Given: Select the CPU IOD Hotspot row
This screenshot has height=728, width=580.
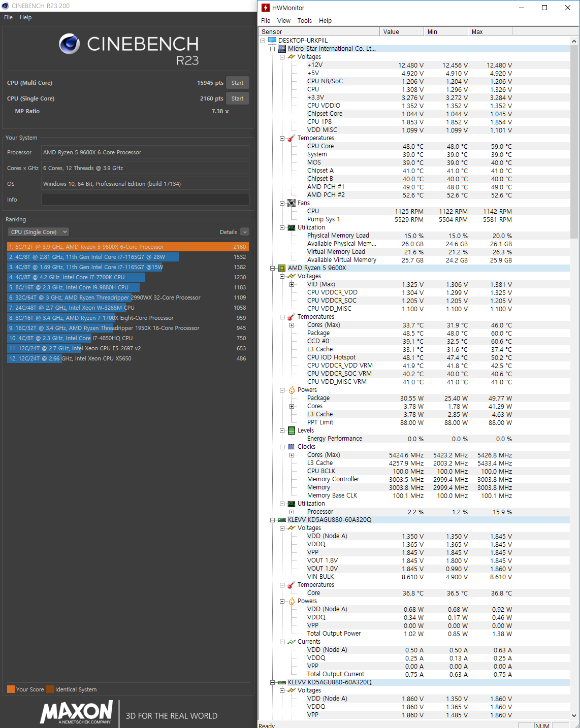Looking at the screenshot, I should pos(414,357).
